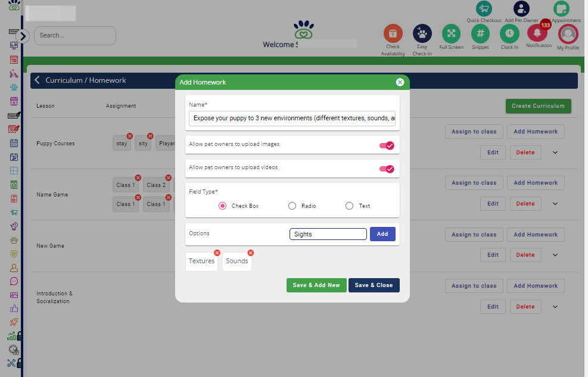Click the thumbs up sidebar icon
Viewport: 588px width, 377px height.
(14, 309)
